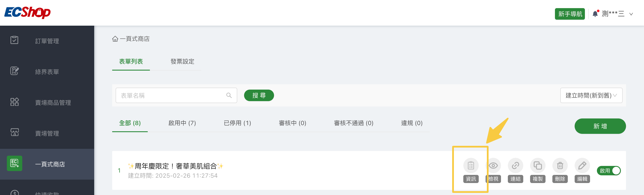Switch to the 發票設定 tab
Image resolution: width=644 pixels, height=195 pixels.
click(x=182, y=61)
